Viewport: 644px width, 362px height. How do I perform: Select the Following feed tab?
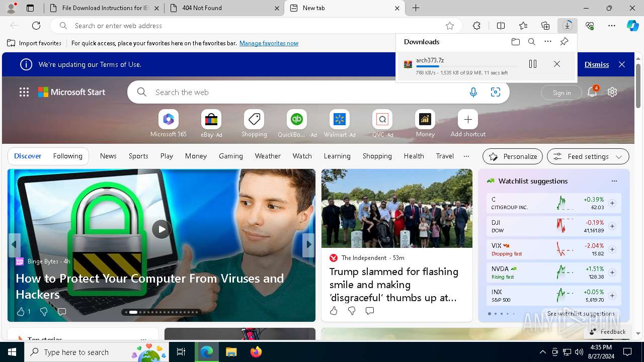[x=67, y=156]
